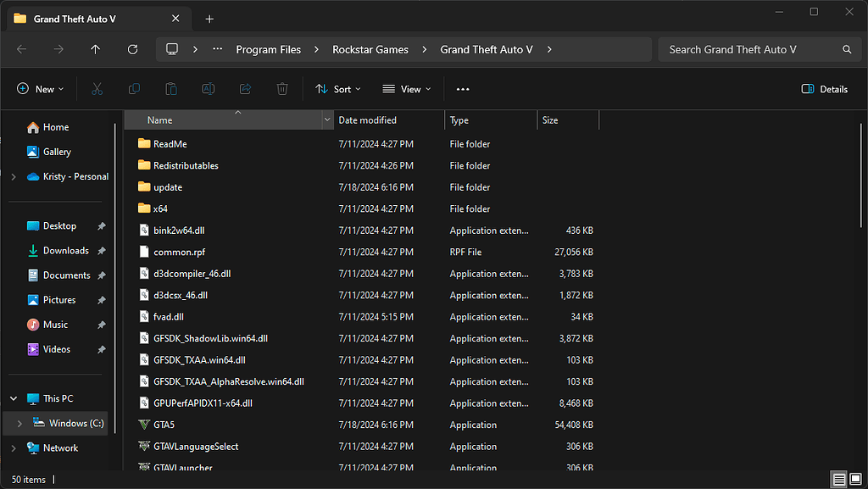Click the search magnifier icon
The height and width of the screenshot is (489, 868).
coord(847,49)
